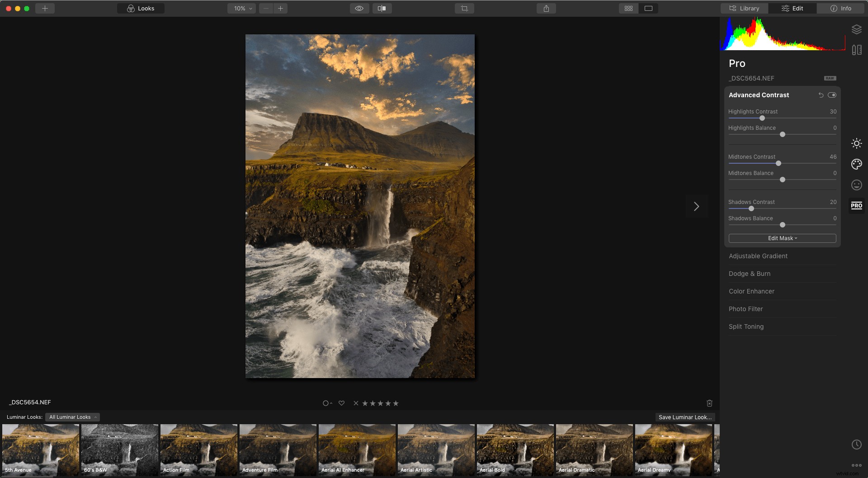The height and width of the screenshot is (478, 868).
Task: Enable the quick preview eye toggle
Action: tap(359, 8)
